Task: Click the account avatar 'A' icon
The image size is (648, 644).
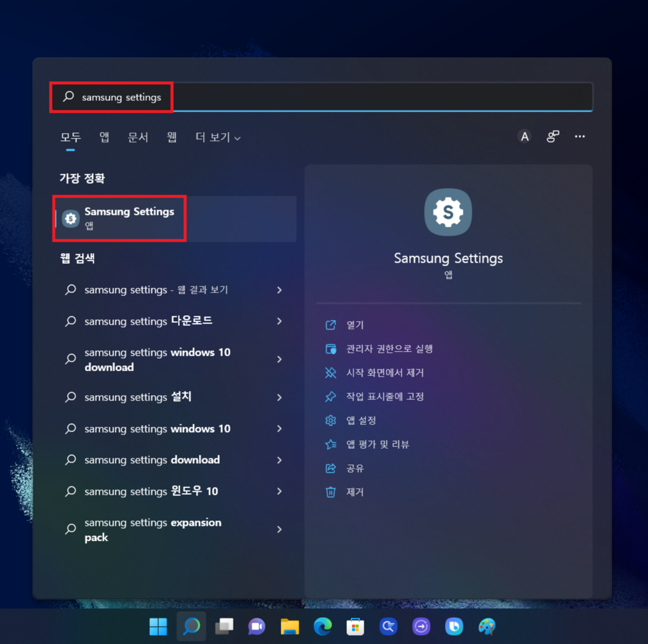Action: coord(524,136)
